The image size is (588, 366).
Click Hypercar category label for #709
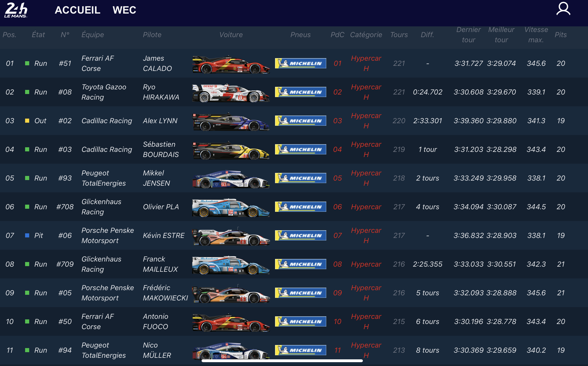[366, 264]
